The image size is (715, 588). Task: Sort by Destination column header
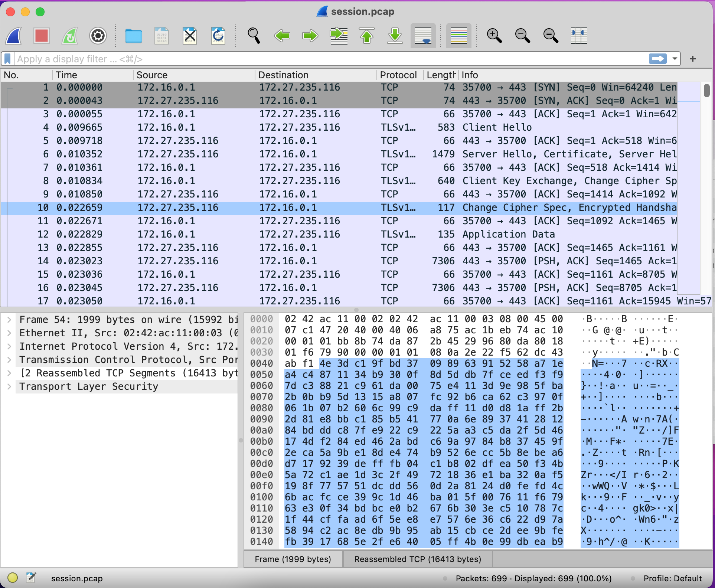point(316,75)
